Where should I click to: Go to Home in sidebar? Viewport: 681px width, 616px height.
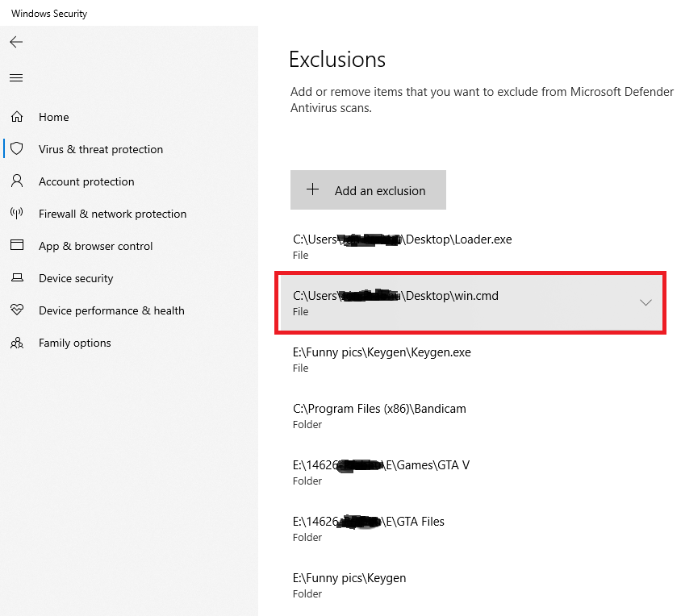pos(54,117)
